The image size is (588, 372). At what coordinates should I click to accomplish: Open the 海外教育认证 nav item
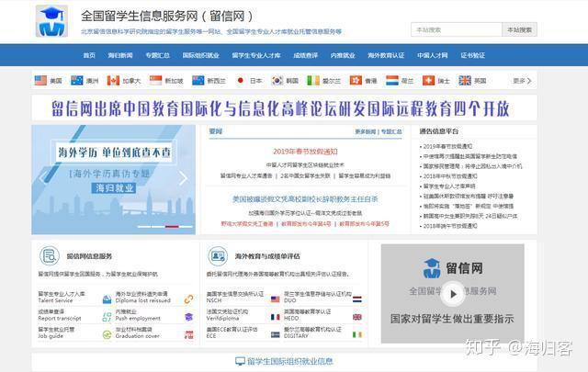(x=386, y=55)
